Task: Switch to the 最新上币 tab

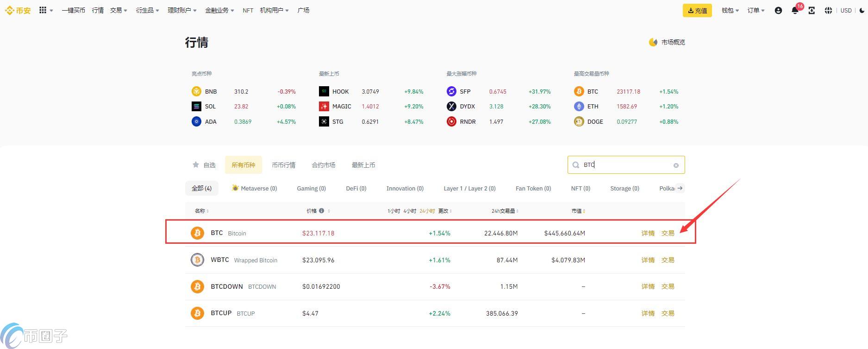Action: (x=363, y=165)
